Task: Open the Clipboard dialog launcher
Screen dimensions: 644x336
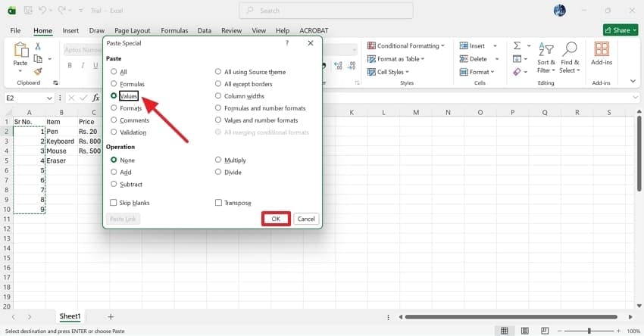Action: [55, 83]
